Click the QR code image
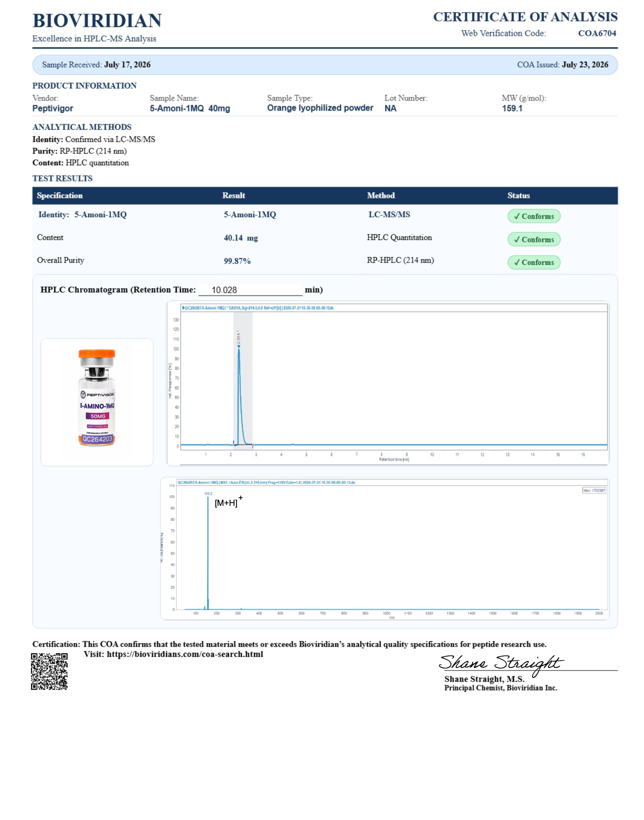Viewport: 644px width, 820px height. coord(50,671)
